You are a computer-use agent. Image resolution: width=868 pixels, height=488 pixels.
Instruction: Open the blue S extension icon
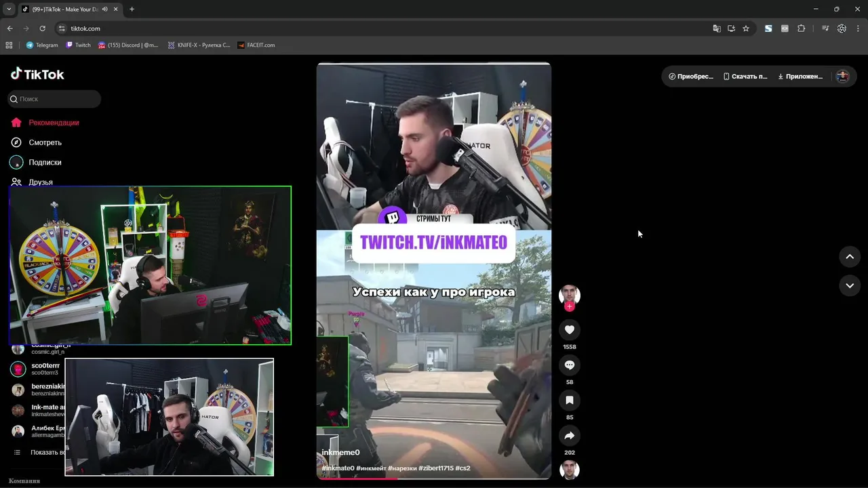point(768,28)
